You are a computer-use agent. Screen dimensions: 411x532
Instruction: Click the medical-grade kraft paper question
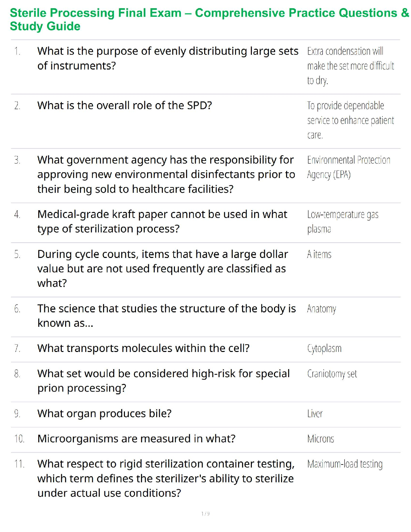(162, 221)
